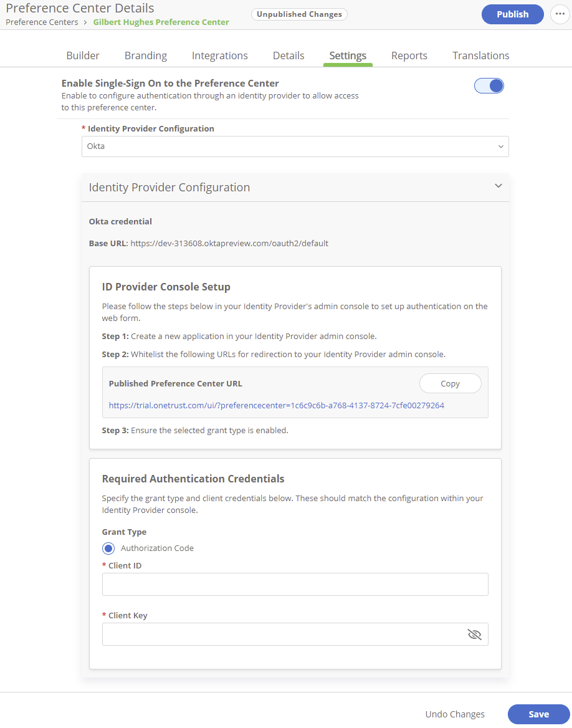Open the three-dot more options menu
The image size is (572, 728).
click(560, 14)
